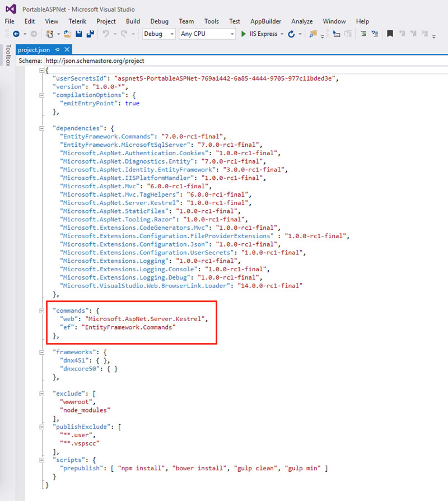This screenshot has height=501, width=448.
Task: Collapse the "dependencies" section
Action: click(42, 128)
